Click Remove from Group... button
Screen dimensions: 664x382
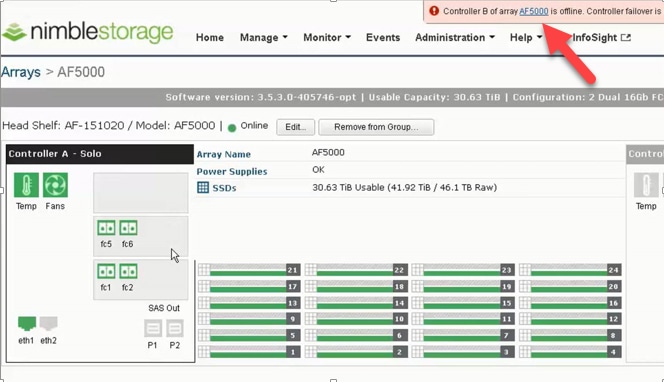pyautogui.click(x=376, y=127)
